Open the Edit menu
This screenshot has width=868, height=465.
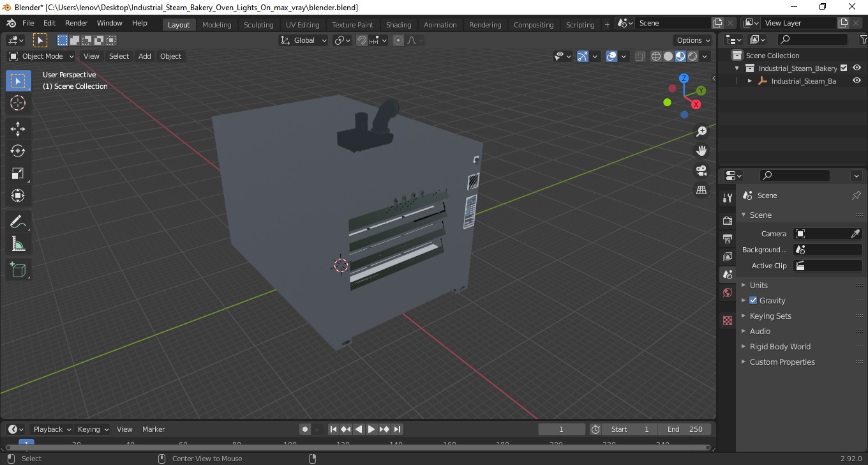(49, 23)
